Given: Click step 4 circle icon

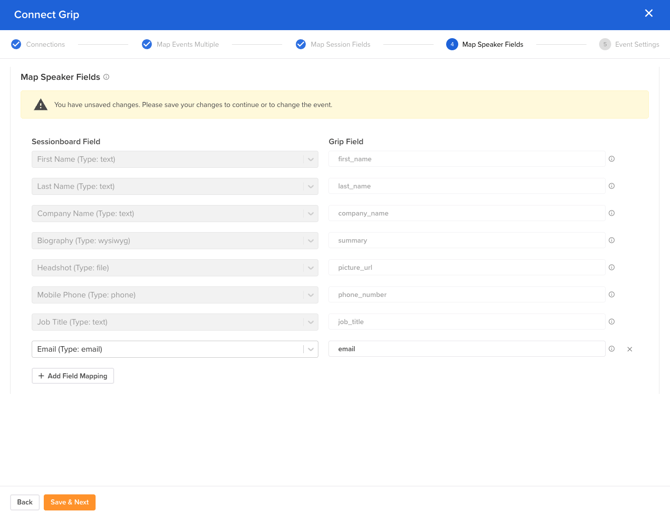Looking at the screenshot, I should (x=452, y=44).
